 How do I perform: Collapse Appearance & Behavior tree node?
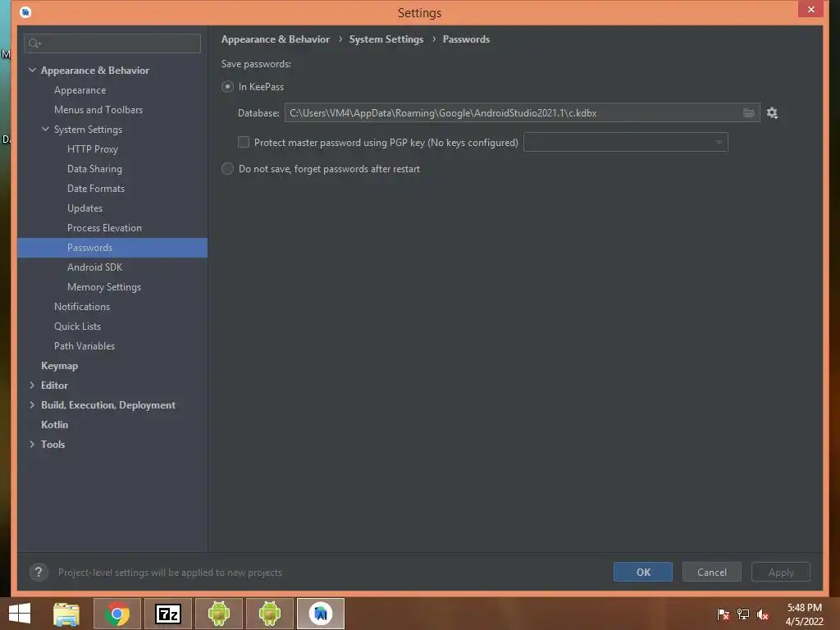pos(32,71)
